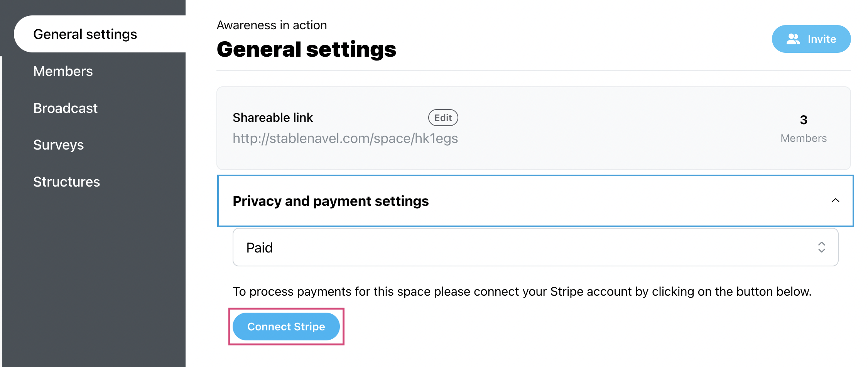Go to Broadcast in the sidebar
Image resolution: width=868 pixels, height=367 pixels.
(65, 108)
